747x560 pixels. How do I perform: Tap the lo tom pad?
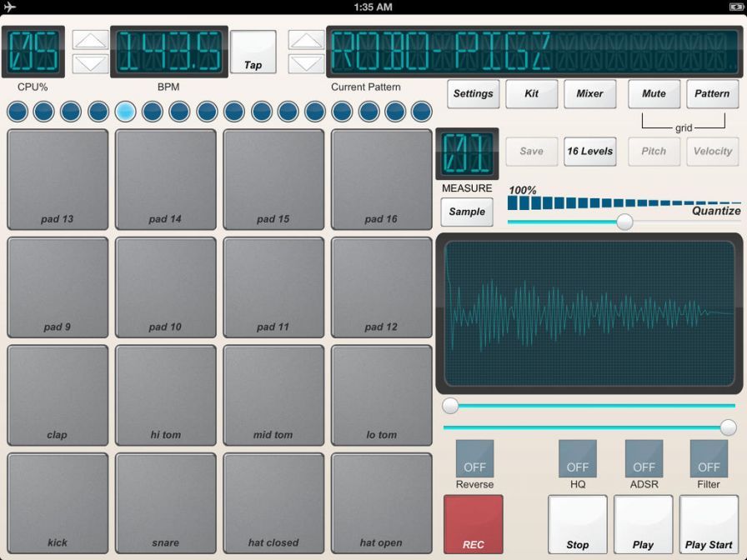[x=381, y=395]
